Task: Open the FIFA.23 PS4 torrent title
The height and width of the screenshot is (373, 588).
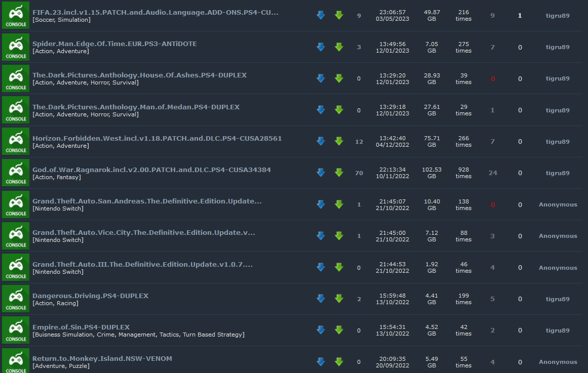Action: tap(155, 12)
